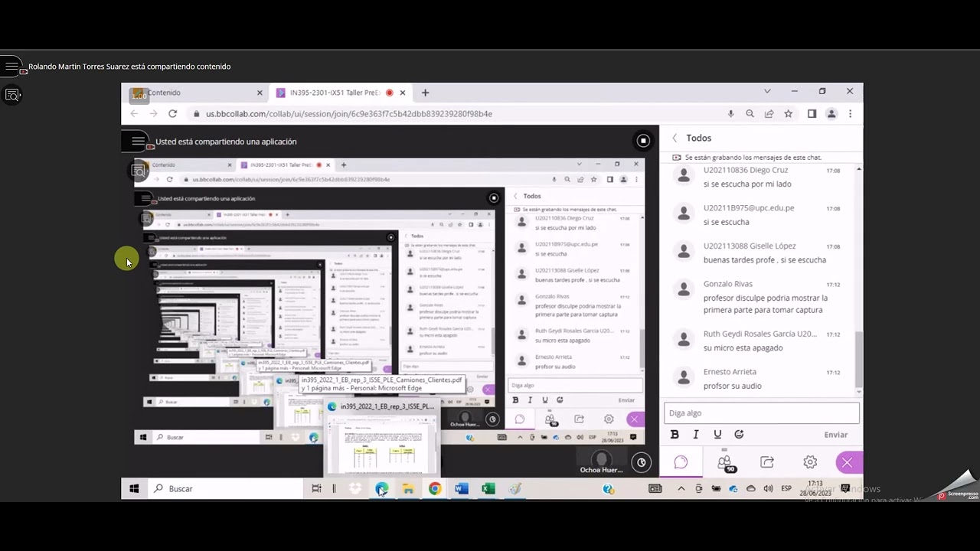Open Microsoft Edge from the taskbar
980x551 pixels.
pos(381,488)
